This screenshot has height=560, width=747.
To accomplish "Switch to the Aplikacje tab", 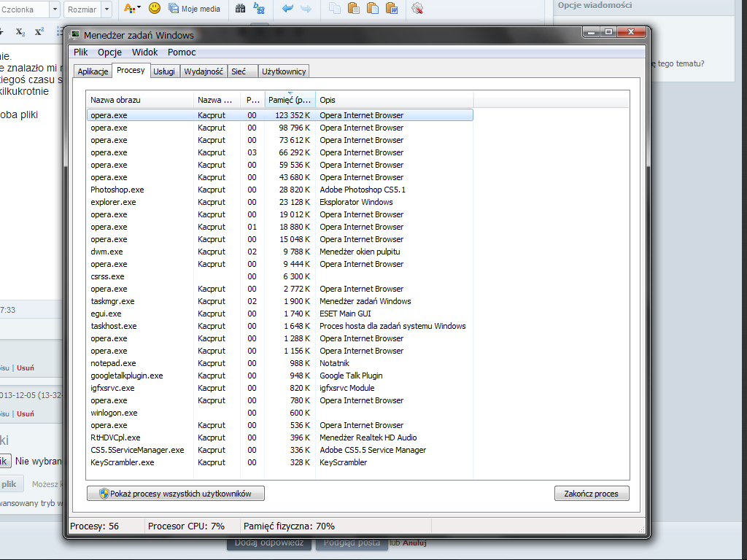I will click(93, 71).
